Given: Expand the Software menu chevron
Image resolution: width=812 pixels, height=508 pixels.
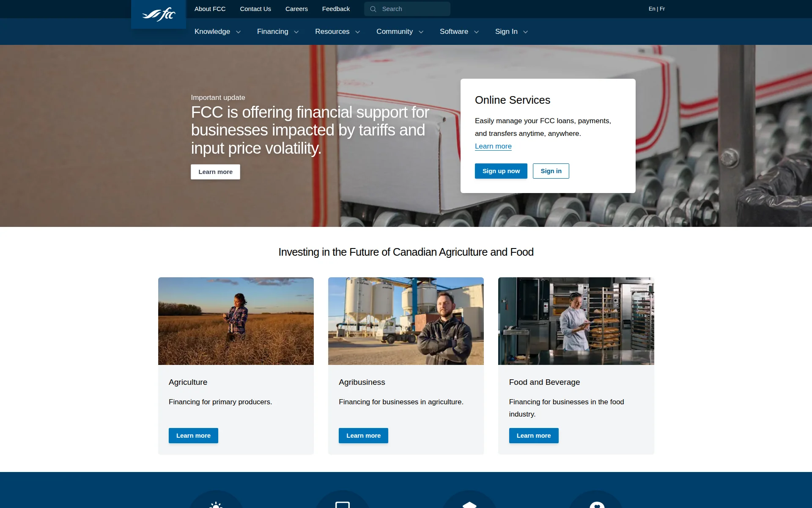Looking at the screenshot, I should [476, 32].
